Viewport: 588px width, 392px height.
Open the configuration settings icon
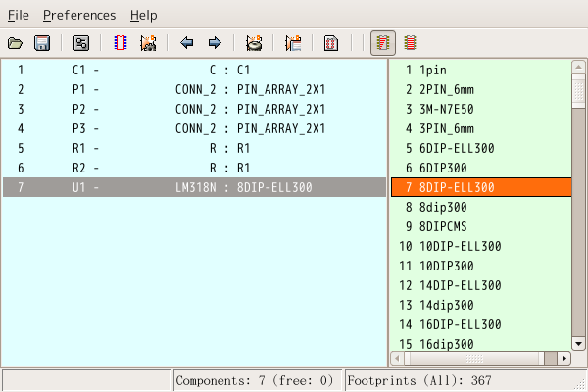coord(81,43)
